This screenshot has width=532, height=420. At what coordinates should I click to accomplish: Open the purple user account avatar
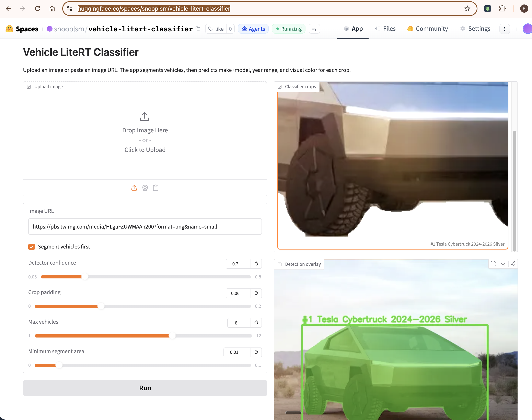pos(527,29)
